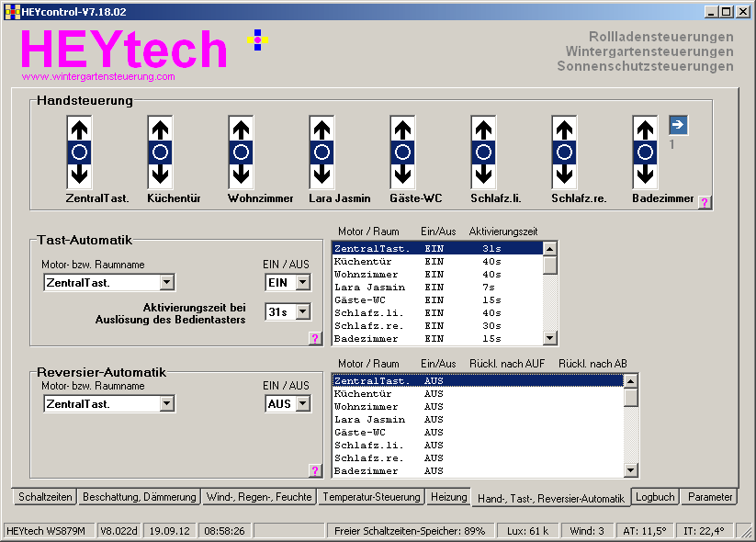Lower the Schlafz.re. shutter with the down arrow

point(565,176)
